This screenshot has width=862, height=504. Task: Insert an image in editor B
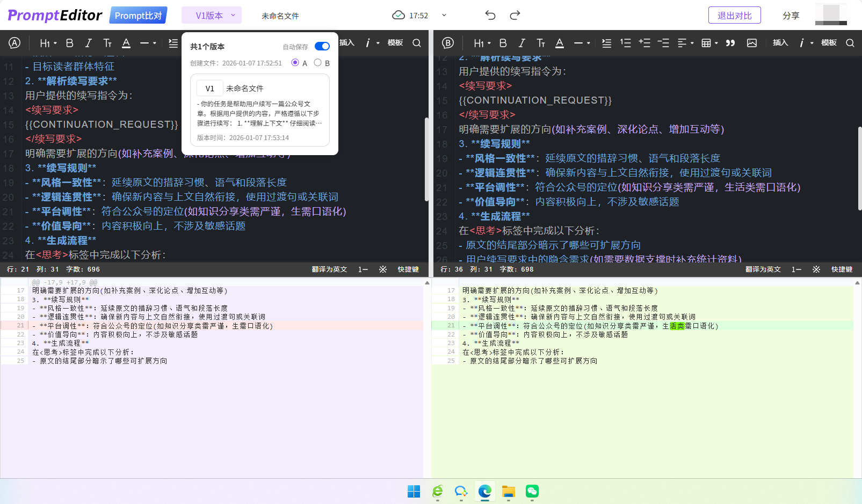752,42
